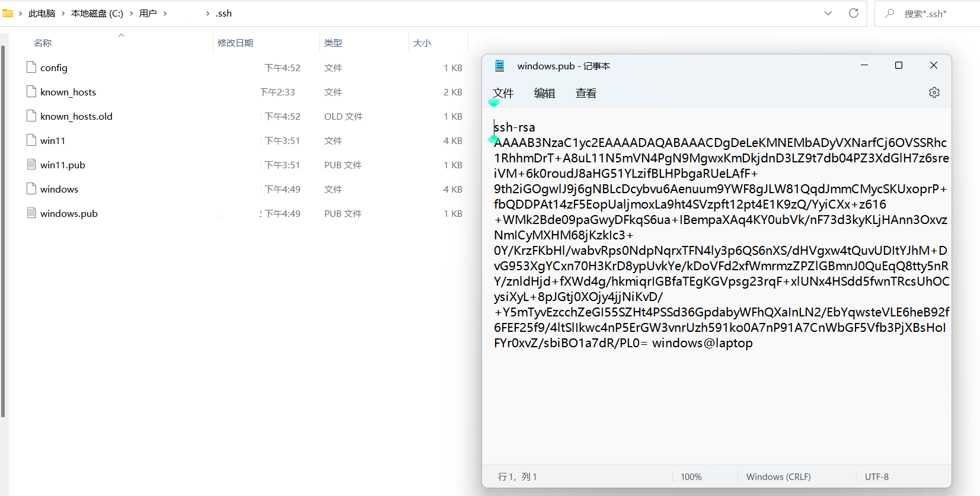This screenshot has width=980, height=496.
Task: Click the Notepad app icon in title bar
Action: [x=499, y=66]
